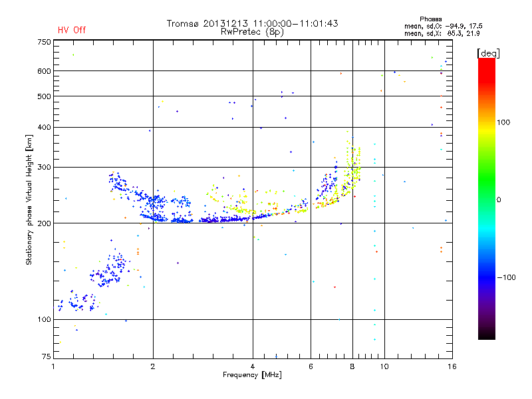Viewport: 532px width, 399px height.
Task: Click the 'mean, sd,O: -94.9, 17.5' line
Action: coord(443,26)
